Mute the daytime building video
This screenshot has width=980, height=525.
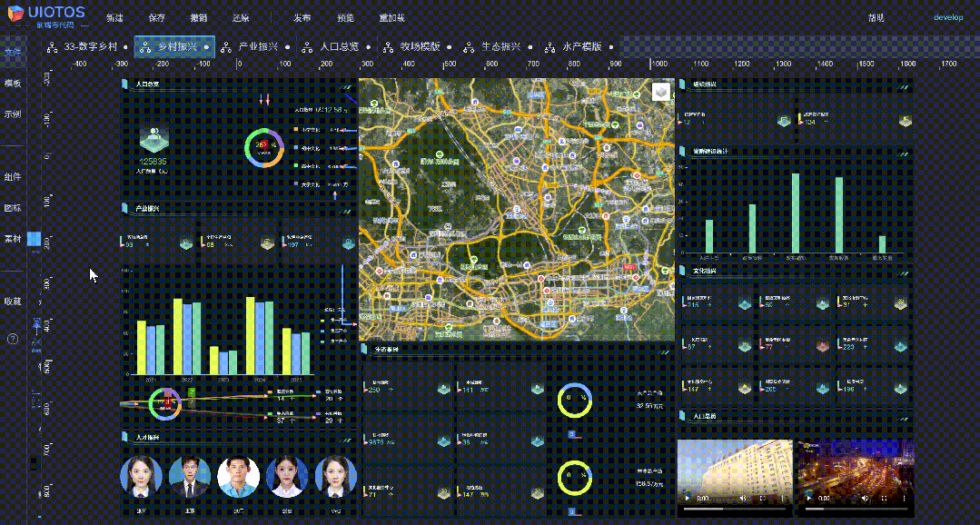click(x=743, y=499)
